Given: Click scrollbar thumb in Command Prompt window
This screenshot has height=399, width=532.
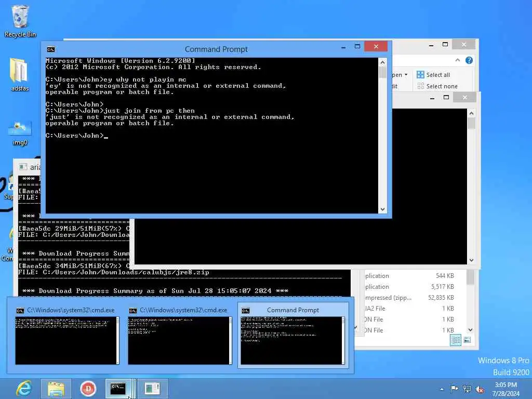Looking at the screenshot, I should (x=382, y=72).
